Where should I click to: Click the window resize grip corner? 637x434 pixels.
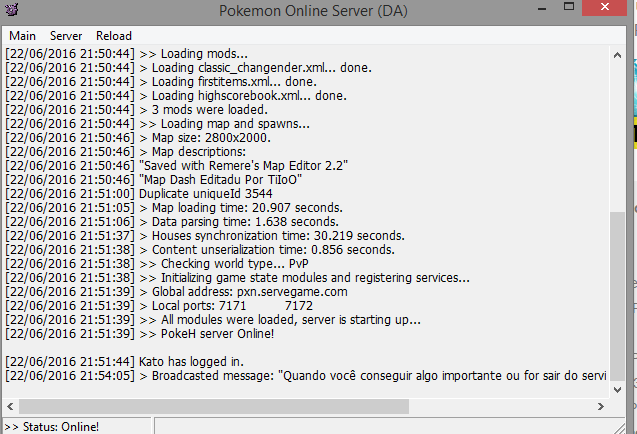[x=620, y=428]
